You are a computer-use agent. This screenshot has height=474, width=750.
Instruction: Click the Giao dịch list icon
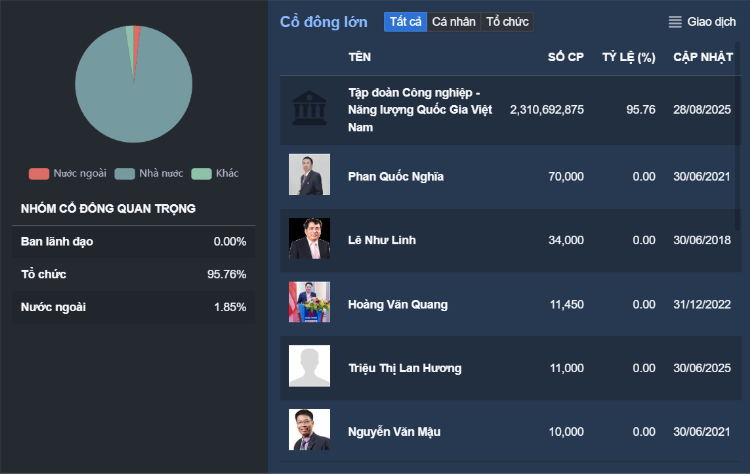tap(675, 22)
